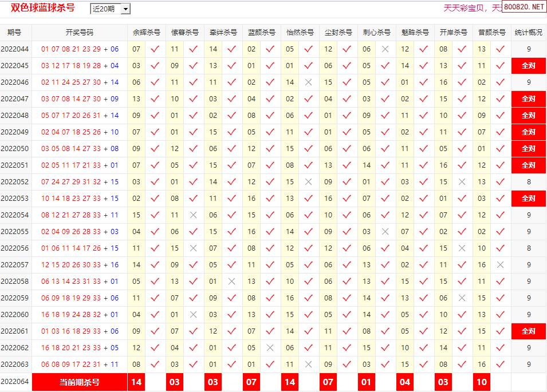
Task: Click 全对 badge in row 2022053
Action: pyautogui.click(x=529, y=199)
